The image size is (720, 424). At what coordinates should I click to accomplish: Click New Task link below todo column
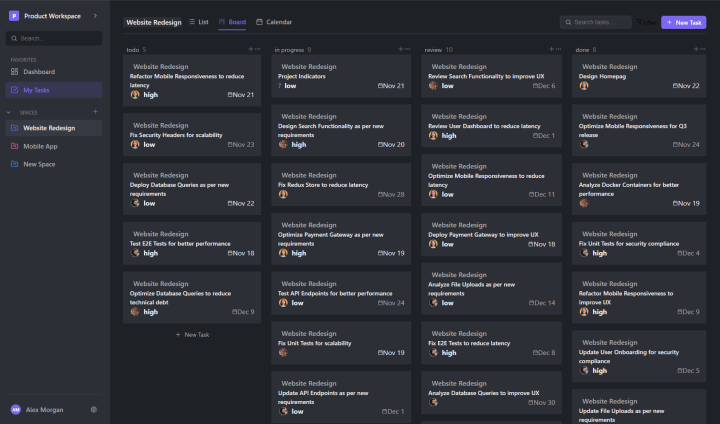pyautogui.click(x=192, y=335)
